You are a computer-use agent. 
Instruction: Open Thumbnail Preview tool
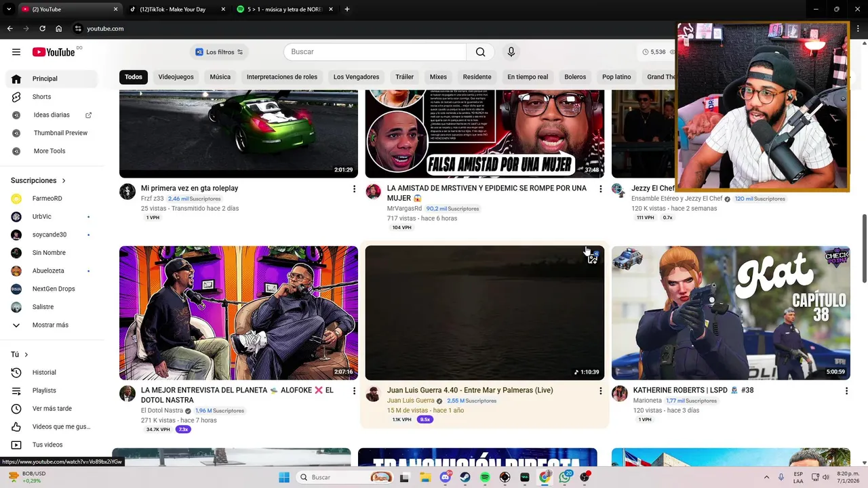52,133
